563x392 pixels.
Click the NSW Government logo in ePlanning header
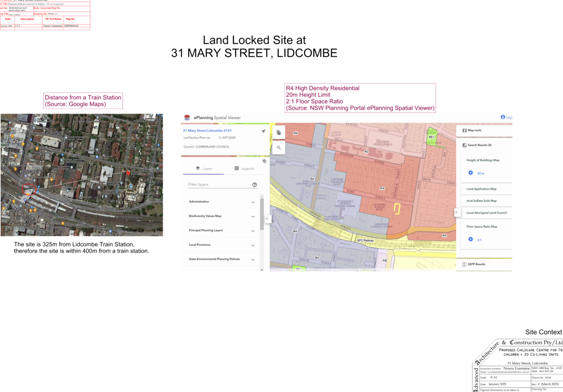[x=187, y=118]
